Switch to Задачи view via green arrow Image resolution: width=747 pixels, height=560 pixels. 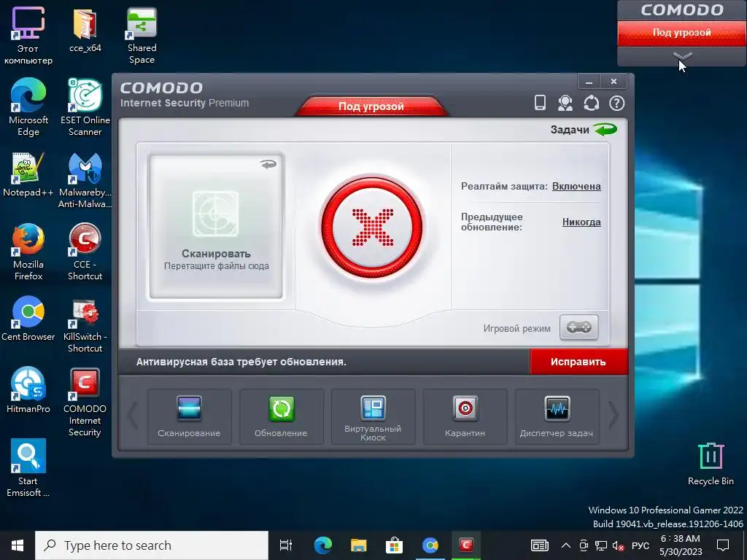tap(605, 129)
